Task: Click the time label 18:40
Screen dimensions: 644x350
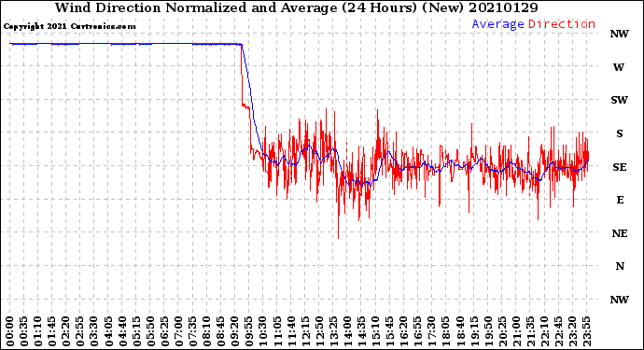Action: [x=459, y=331]
